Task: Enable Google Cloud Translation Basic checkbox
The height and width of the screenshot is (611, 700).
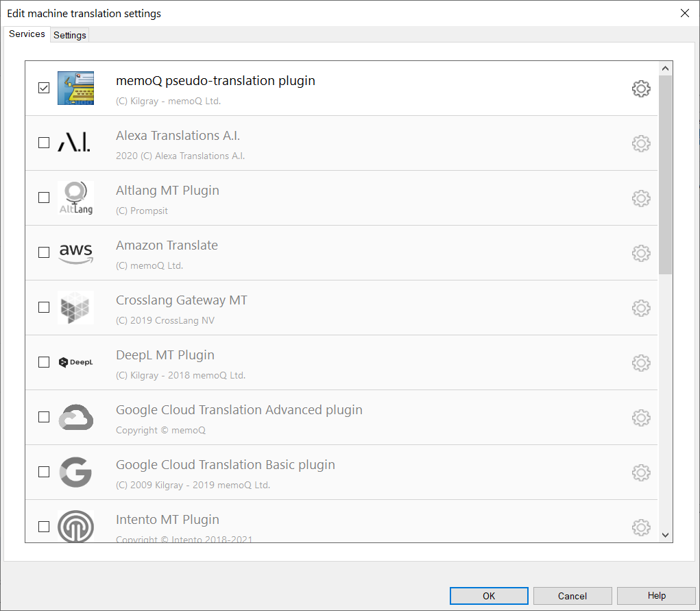Action: point(44,472)
